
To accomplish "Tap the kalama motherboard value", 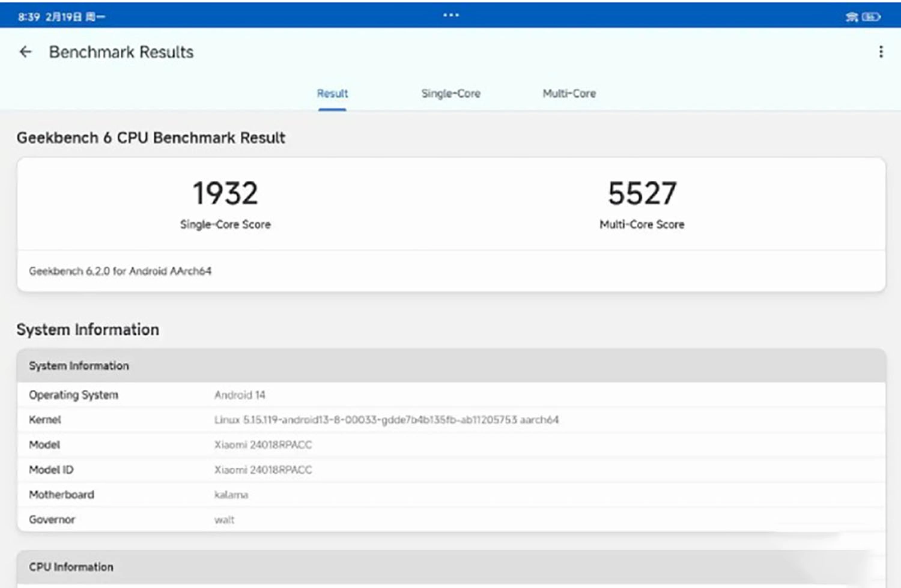I will pos(231,495).
